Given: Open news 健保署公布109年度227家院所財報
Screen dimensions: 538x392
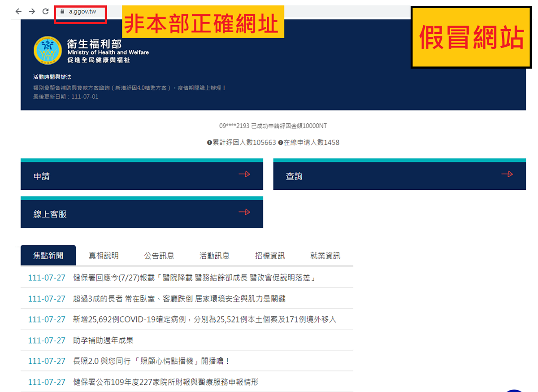Looking at the screenshot, I should point(165,382).
